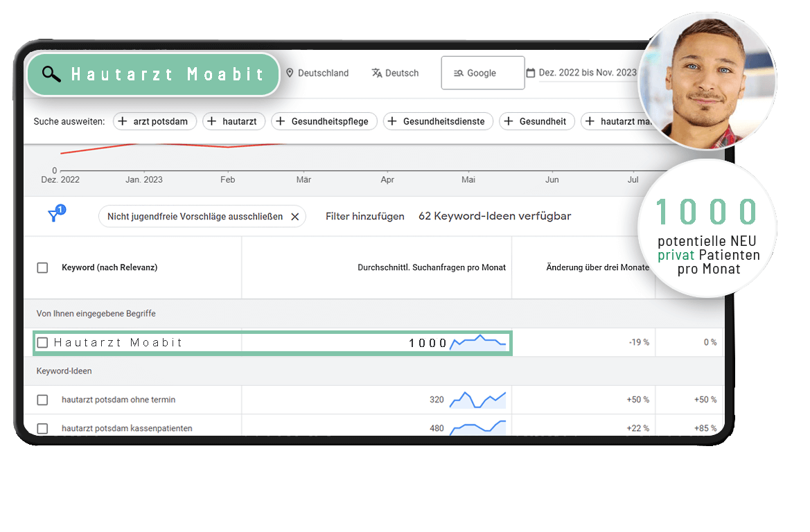810x532 pixels.
Task: Click the language translate icon
Action: tap(377, 73)
